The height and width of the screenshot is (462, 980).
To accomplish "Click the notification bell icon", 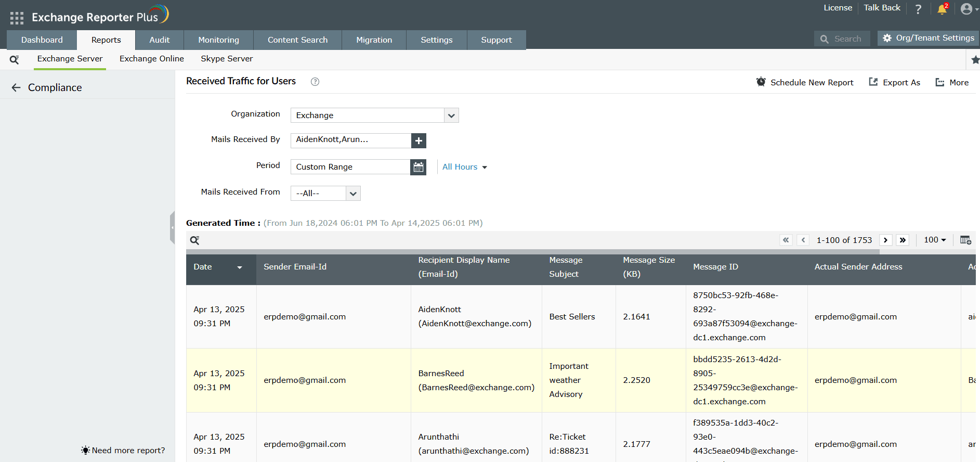I will (x=942, y=9).
